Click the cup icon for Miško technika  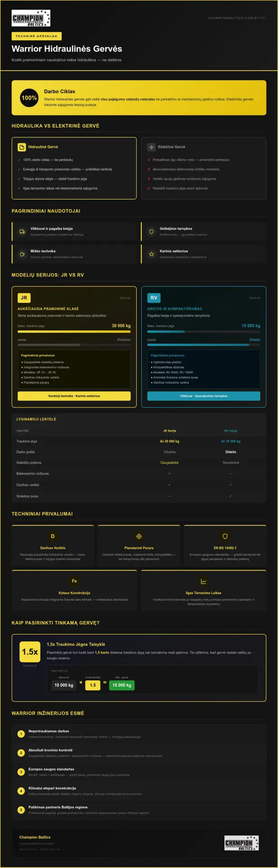pos(22,254)
